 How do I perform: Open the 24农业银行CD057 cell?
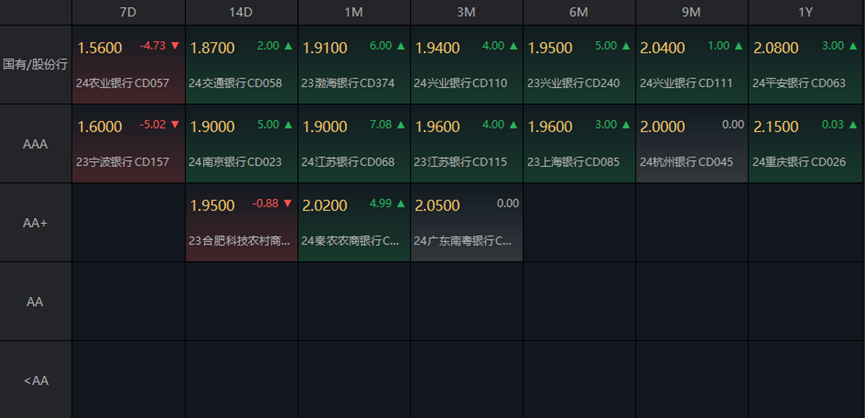click(129, 65)
